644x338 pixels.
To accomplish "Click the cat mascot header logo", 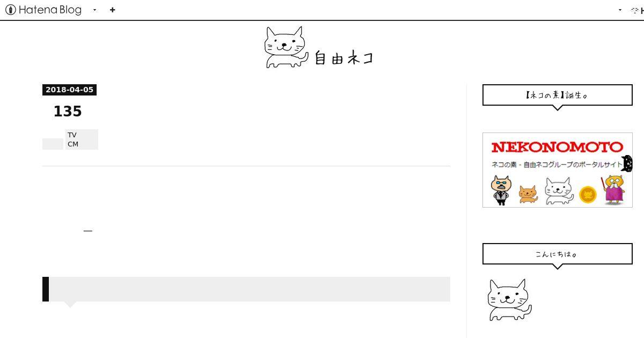I will (287, 47).
